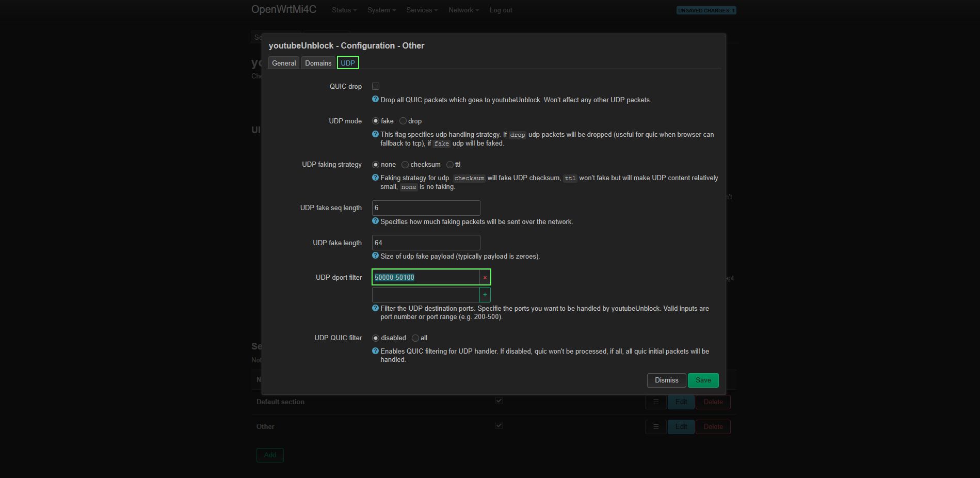
Task: Click drag handle of Other row
Action: (656, 427)
